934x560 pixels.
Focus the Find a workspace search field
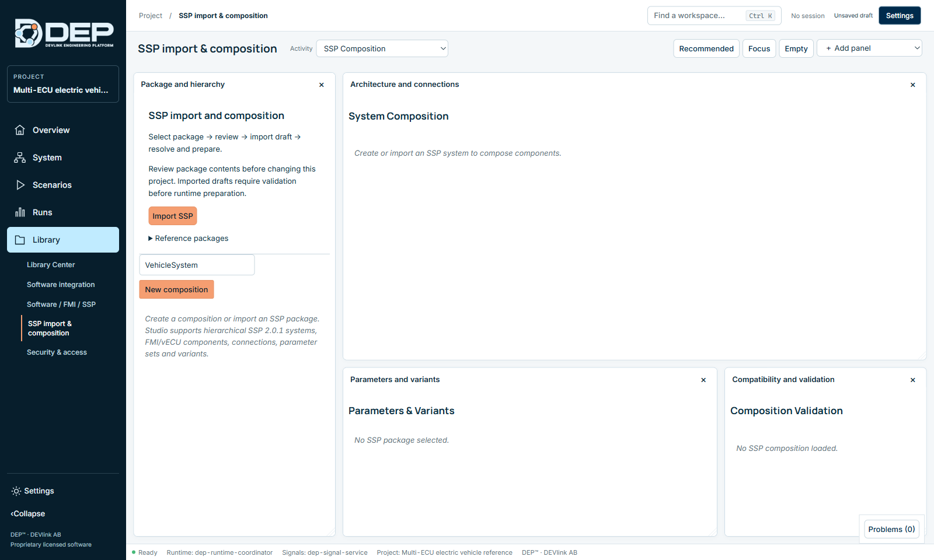pyautogui.click(x=714, y=16)
